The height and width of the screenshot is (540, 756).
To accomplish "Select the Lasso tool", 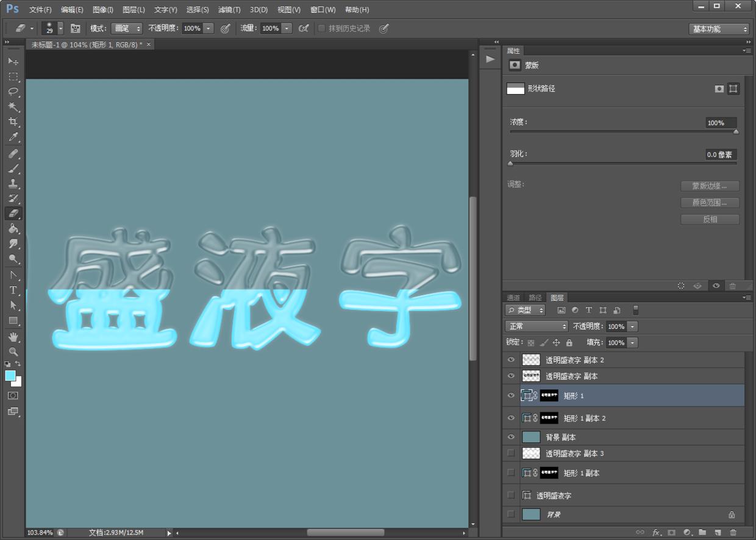I will [x=13, y=92].
